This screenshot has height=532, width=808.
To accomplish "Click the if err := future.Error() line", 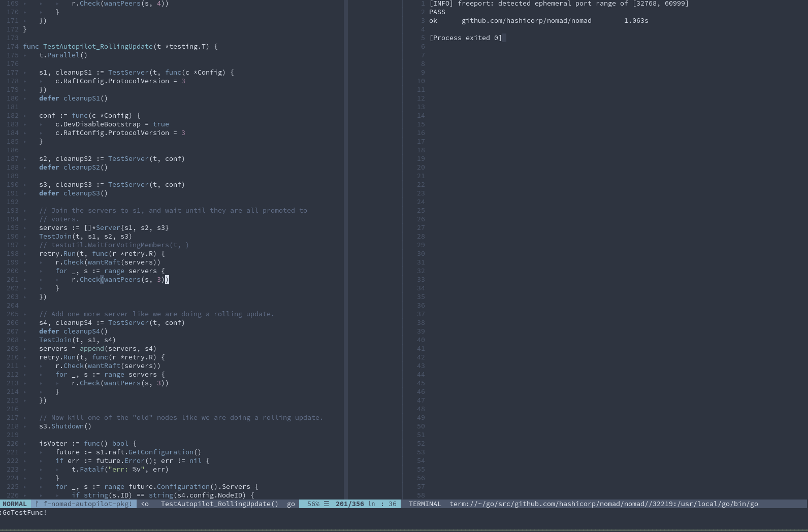I will coord(133,461).
